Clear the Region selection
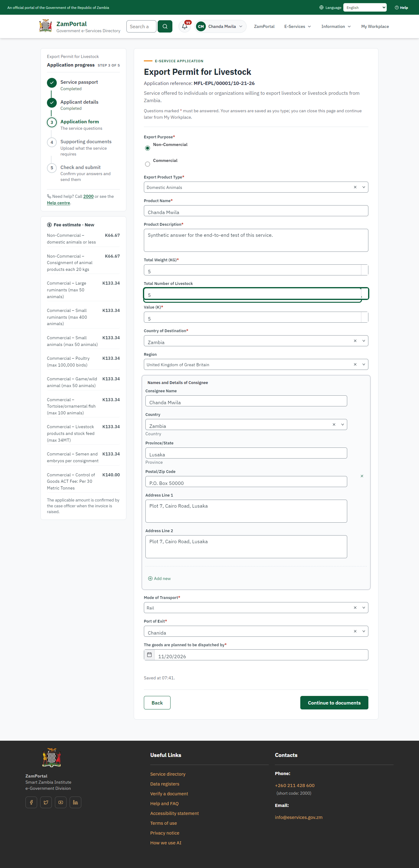419x868 pixels. [x=355, y=364]
